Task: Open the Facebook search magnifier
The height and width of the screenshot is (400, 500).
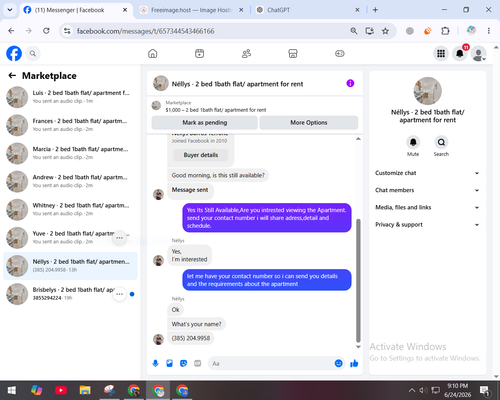Action: pos(33,53)
